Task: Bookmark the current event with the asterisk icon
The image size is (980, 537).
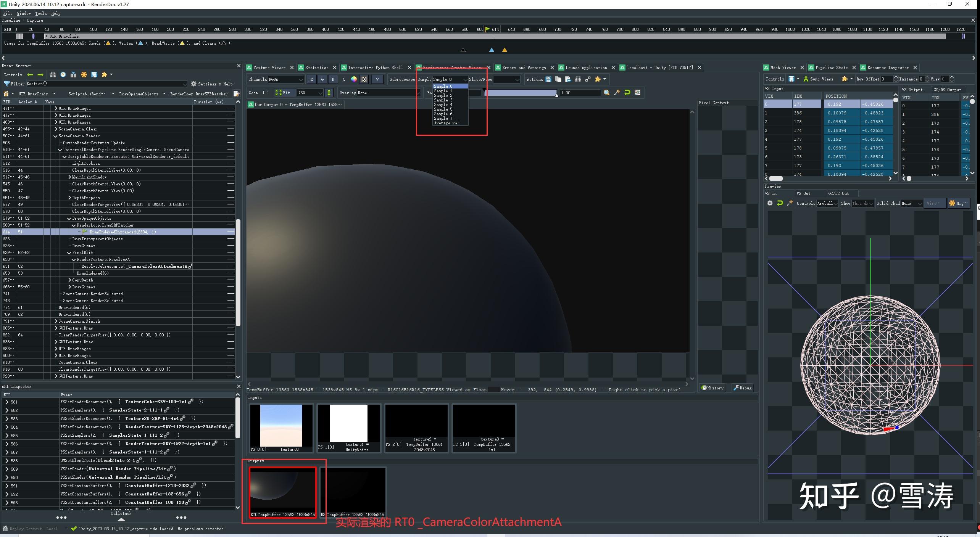Action: pyautogui.click(x=84, y=75)
